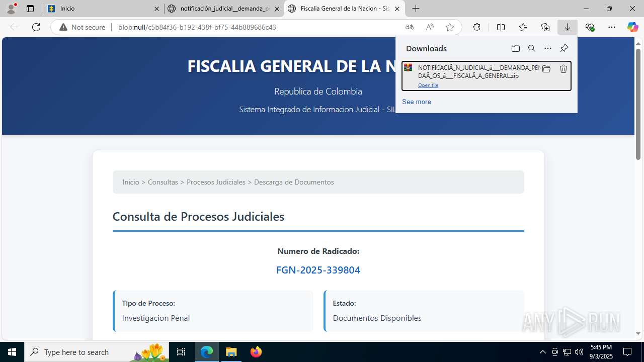Open the Favorites list icon

523,27
